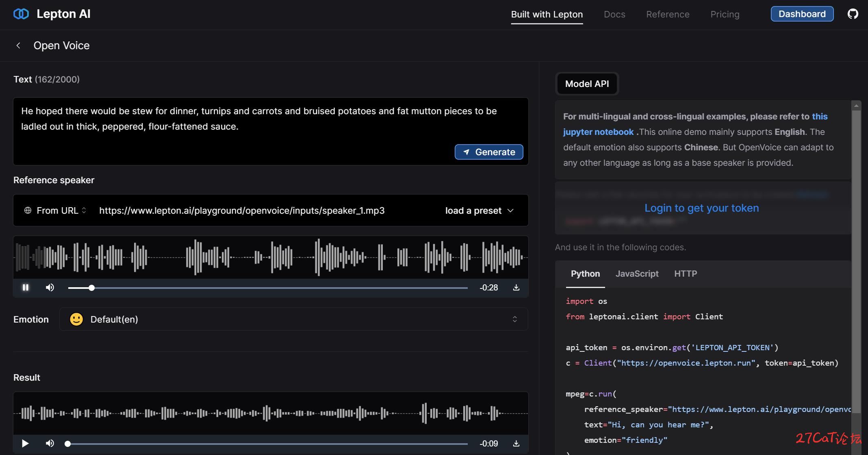868x455 pixels.
Task: Download the reference speaker audio
Action: pos(516,288)
